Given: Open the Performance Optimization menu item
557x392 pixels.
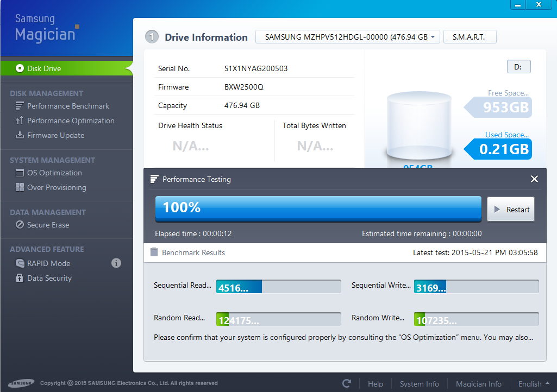Looking at the screenshot, I should 71,121.
